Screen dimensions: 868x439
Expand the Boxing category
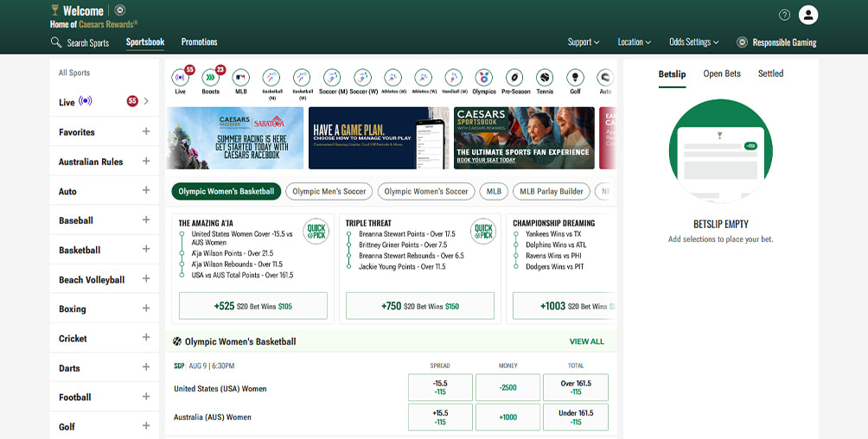[146, 309]
